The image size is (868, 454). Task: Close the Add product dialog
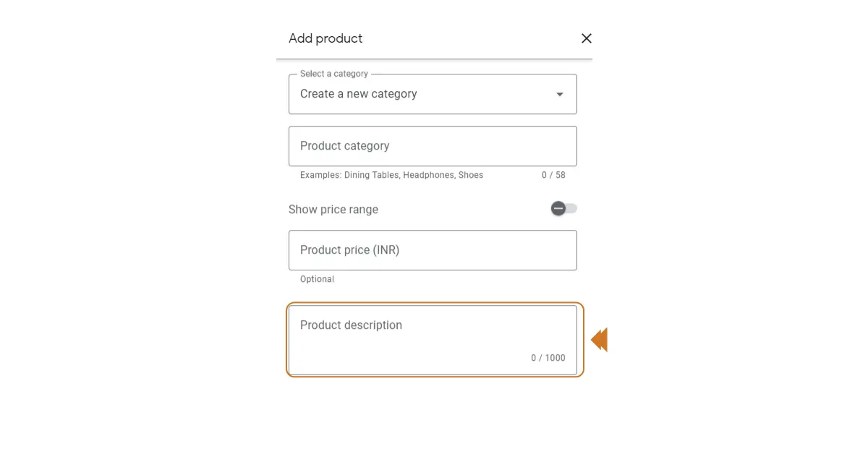click(x=587, y=38)
